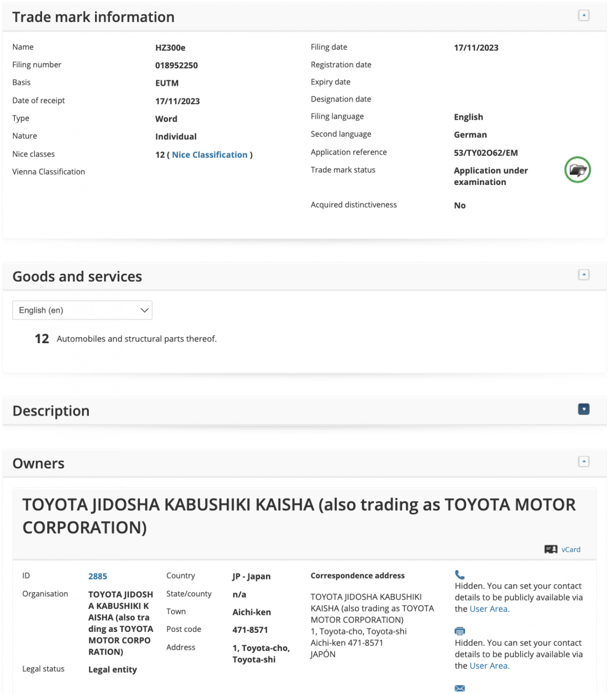Select the Goods and services section header
Screen dimensions: 616x694
tap(77, 276)
